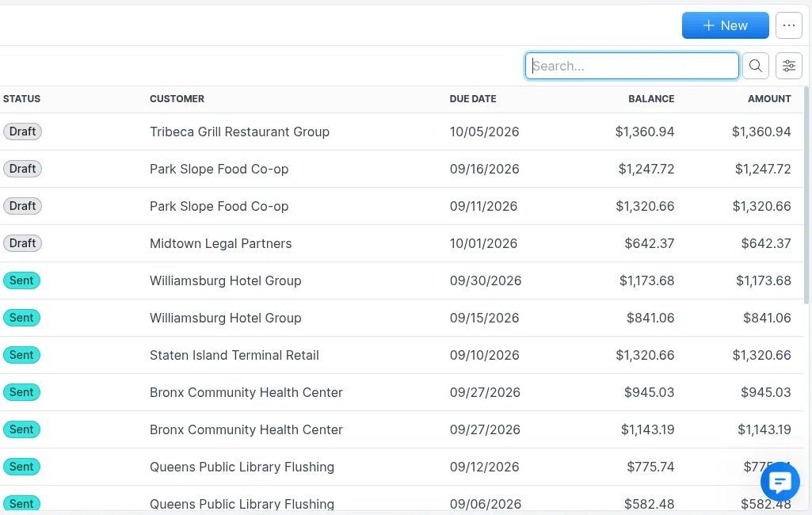Image resolution: width=812 pixels, height=515 pixels.
Task: Sort by the BALANCE column header
Action: pyautogui.click(x=651, y=99)
